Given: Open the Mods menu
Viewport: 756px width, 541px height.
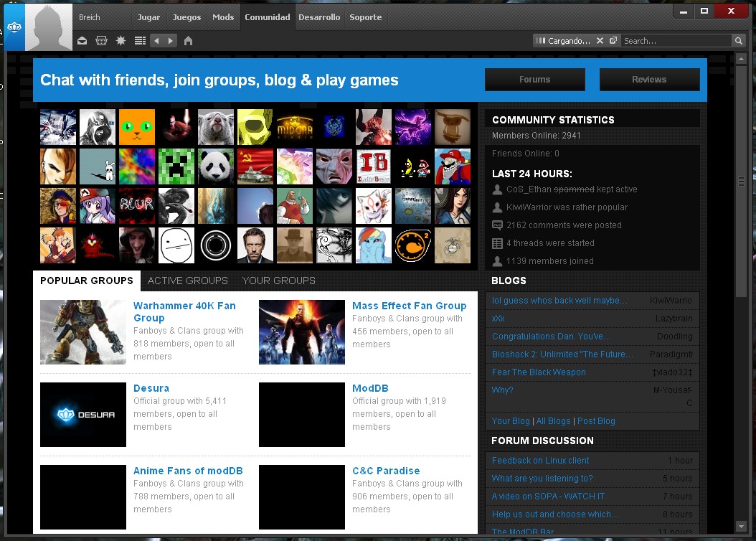Looking at the screenshot, I should click(x=223, y=17).
